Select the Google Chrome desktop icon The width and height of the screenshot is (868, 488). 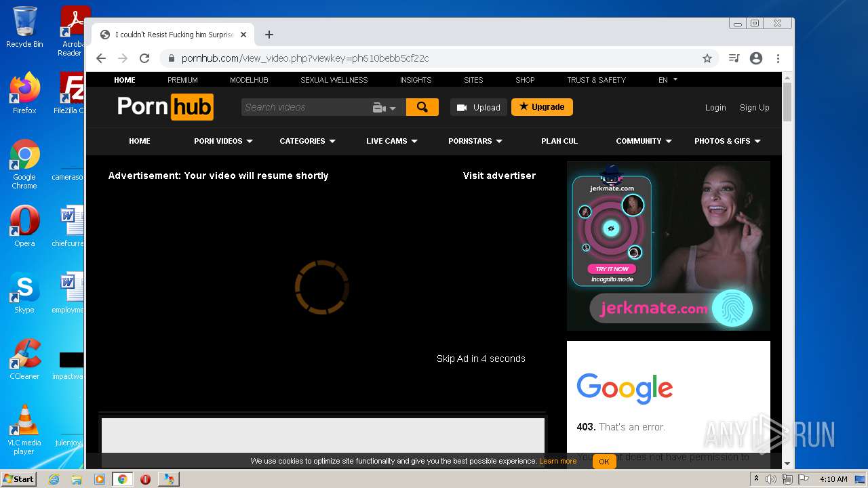pyautogui.click(x=24, y=165)
